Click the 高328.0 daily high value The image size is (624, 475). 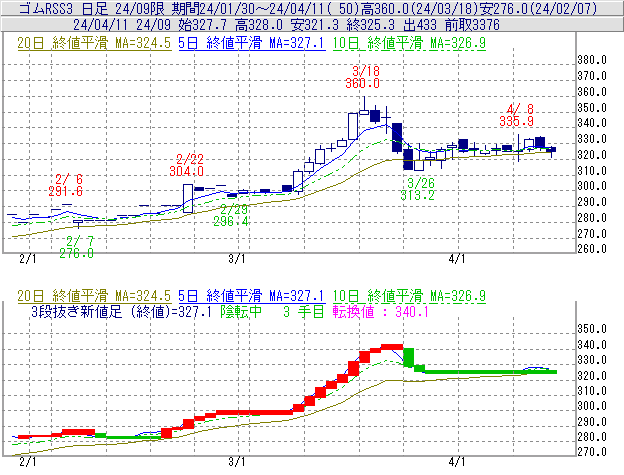(x=259, y=25)
